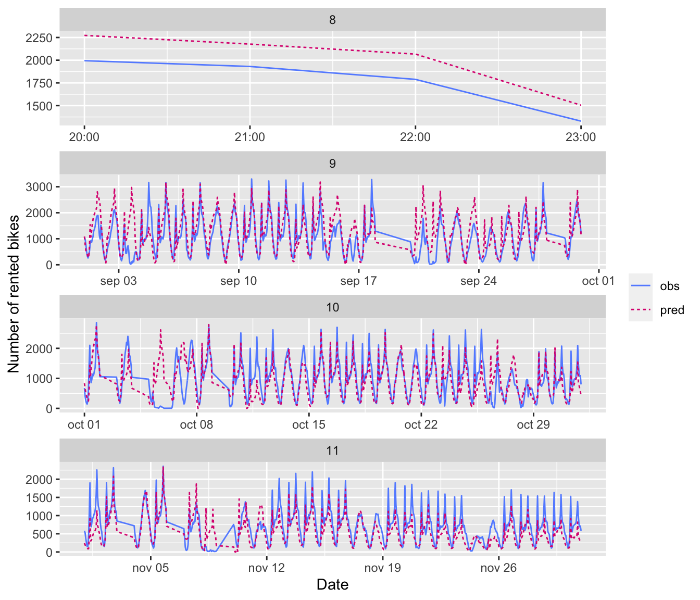700x600 pixels.
Task: Click the 500 y-axis label in panel 11
Action: pyautogui.click(x=42, y=534)
